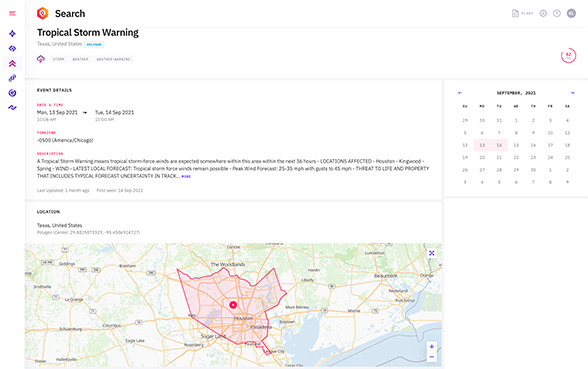Click the rank 82 circular score badge
Image resolution: width=588 pixels, height=369 pixels.
(x=568, y=56)
